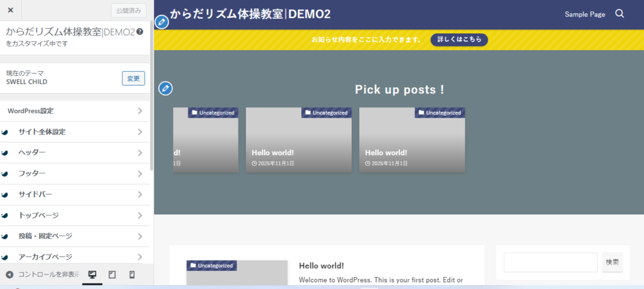Screen dimensions: 644x289
Task: Expand the トップページ chevron
Action: (x=140, y=215)
